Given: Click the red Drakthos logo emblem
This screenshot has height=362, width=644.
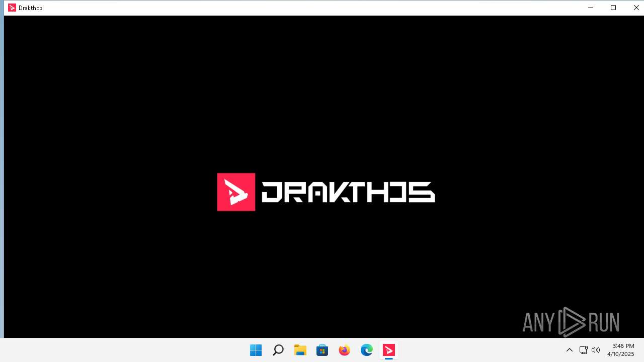Looking at the screenshot, I should click(236, 192).
